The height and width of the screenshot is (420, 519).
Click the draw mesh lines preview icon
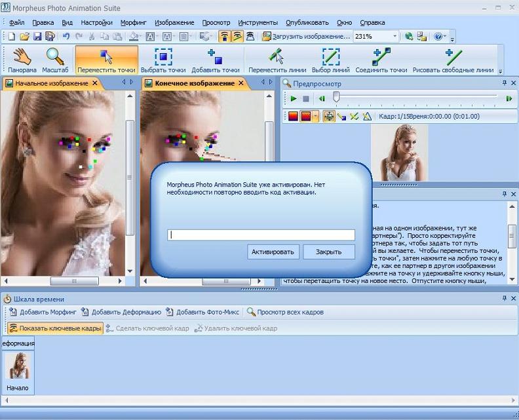click(x=342, y=117)
